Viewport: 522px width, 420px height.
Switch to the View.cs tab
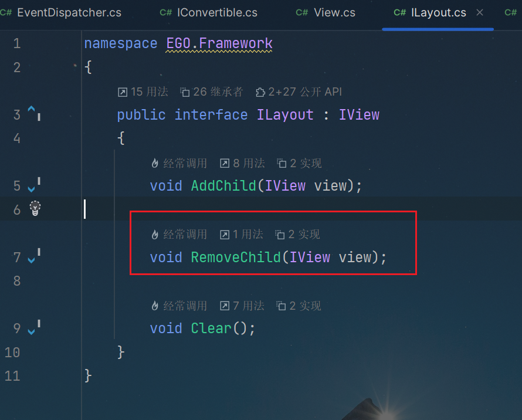pos(326,13)
